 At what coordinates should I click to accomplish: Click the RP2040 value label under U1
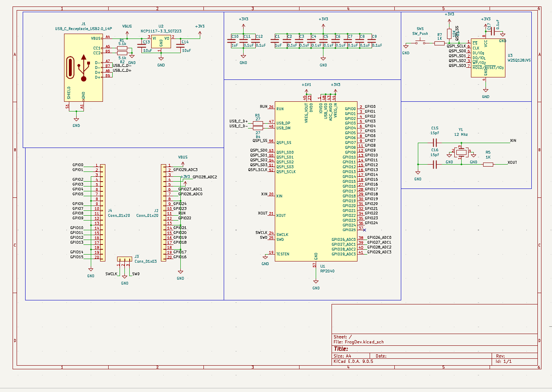pyautogui.click(x=327, y=271)
